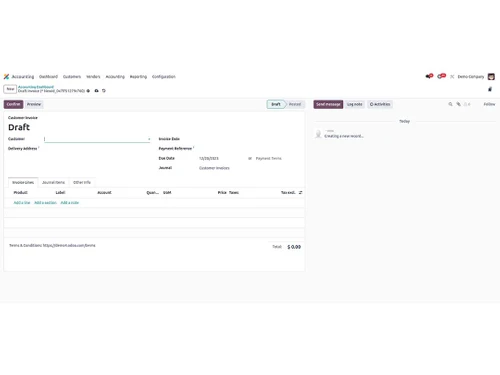Select the Draft status stage
500x375 pixels.
coord(276,104)
